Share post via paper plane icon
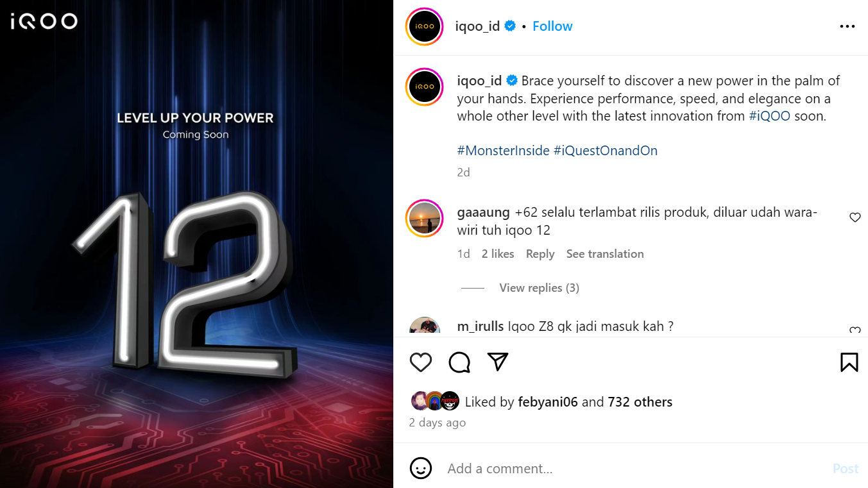Screen dimensions: 868x488 click(498, 362)
